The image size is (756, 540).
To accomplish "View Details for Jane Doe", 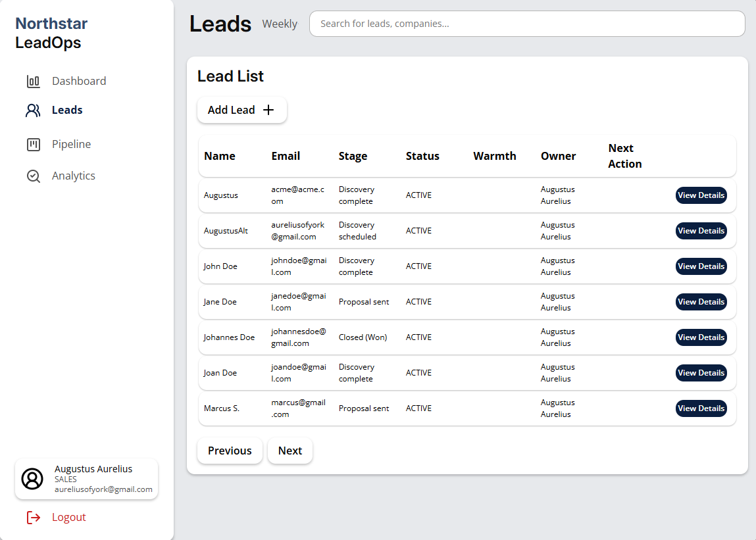I will tap(701, 301).
